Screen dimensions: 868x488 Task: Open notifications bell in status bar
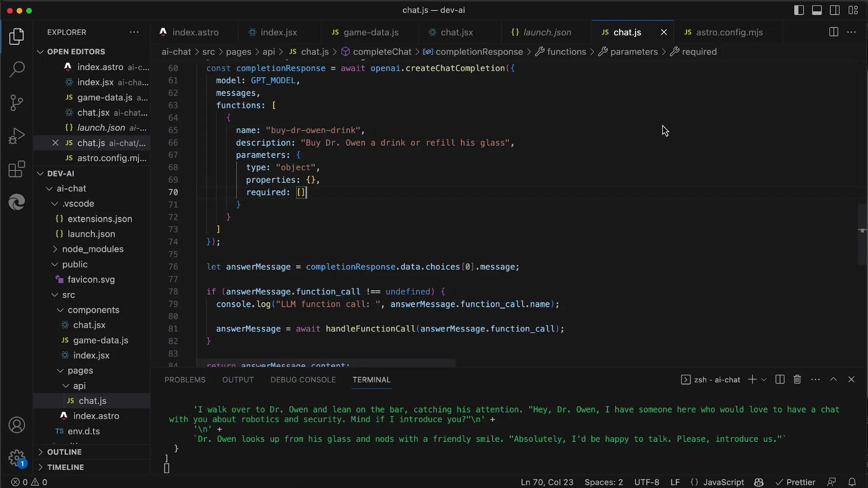point(852,482)
